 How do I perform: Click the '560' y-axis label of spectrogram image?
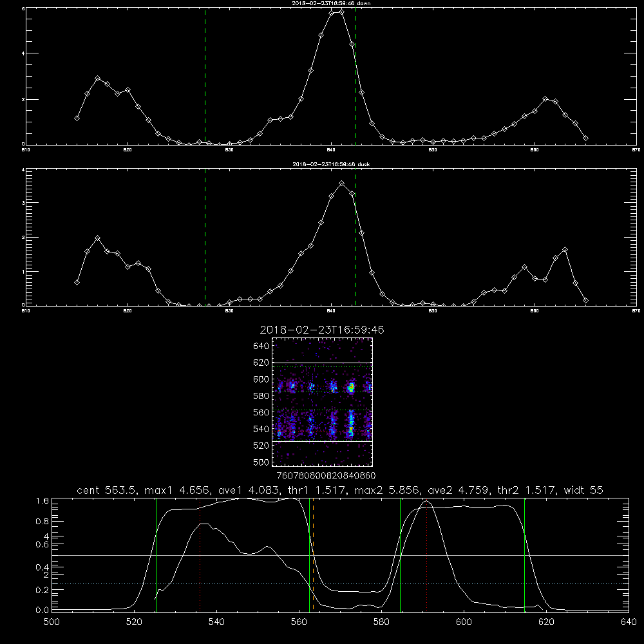click(261, 412)
